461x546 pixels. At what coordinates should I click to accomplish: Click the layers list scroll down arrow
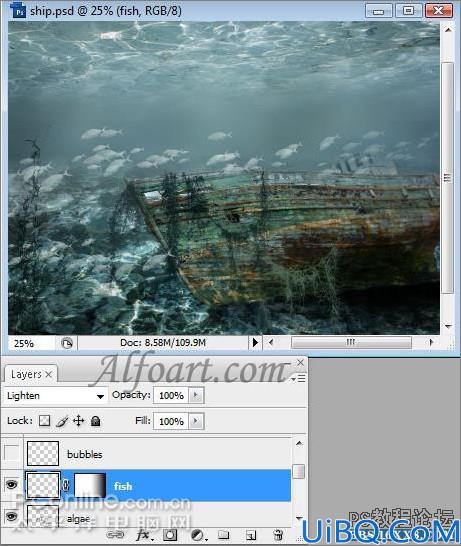(299, 518)
